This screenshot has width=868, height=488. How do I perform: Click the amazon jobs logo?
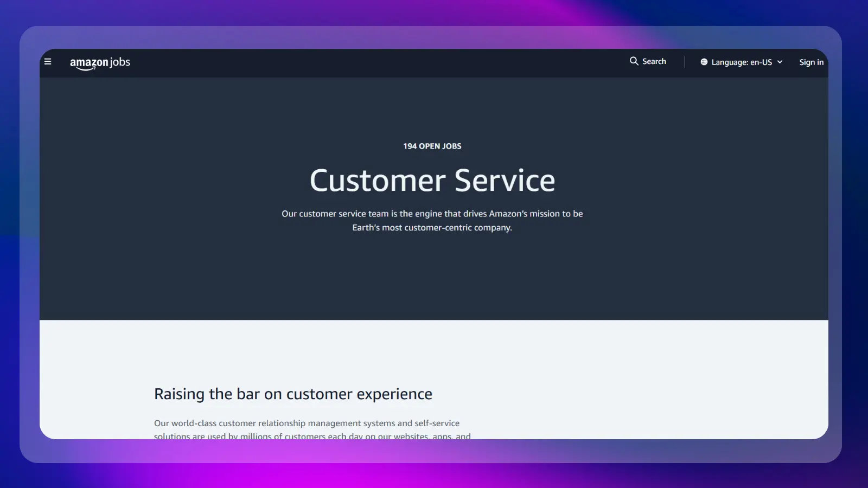coord(100,63)
